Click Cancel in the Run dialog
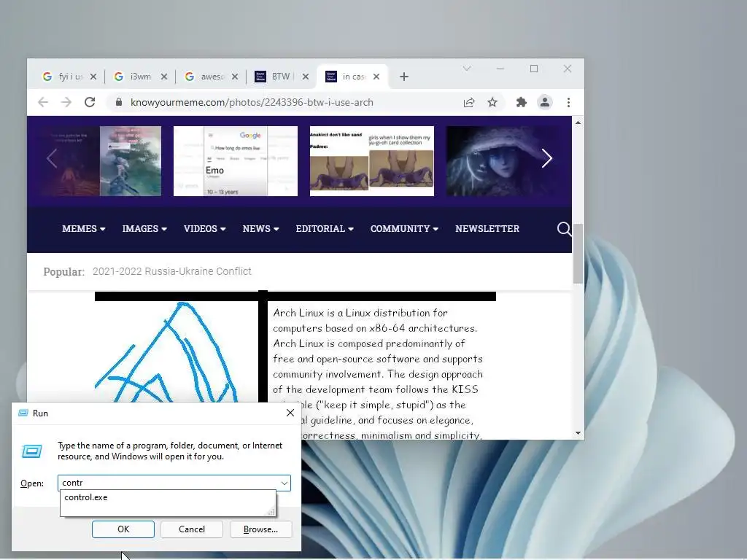 tap(192, 529)
